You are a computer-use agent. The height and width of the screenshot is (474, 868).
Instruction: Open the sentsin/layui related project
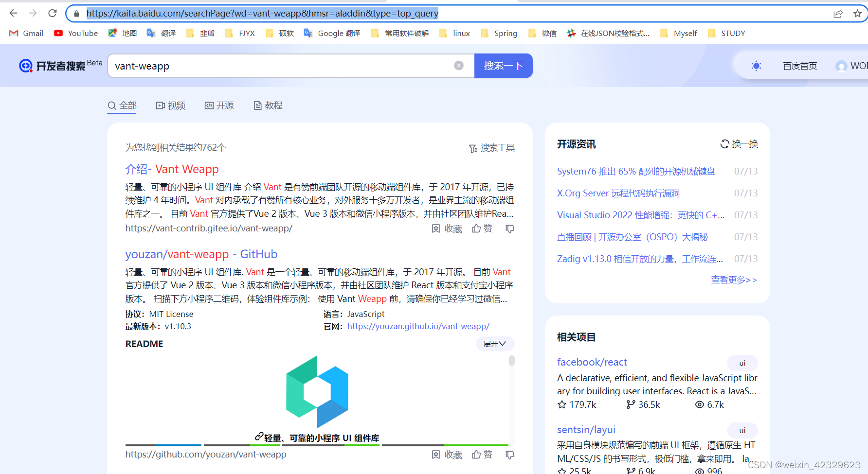pyautogui.click(x=586, y=430)
